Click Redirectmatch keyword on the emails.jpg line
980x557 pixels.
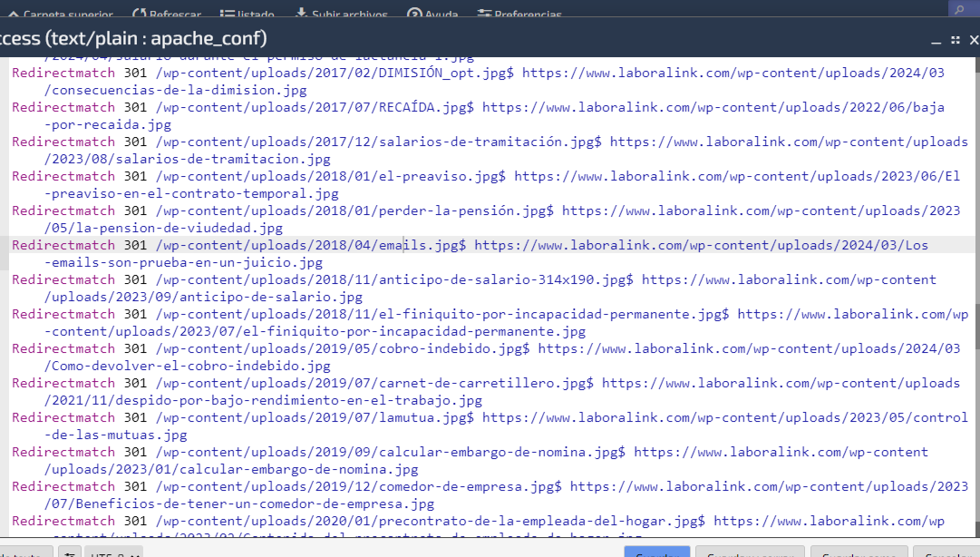point(63,245)
